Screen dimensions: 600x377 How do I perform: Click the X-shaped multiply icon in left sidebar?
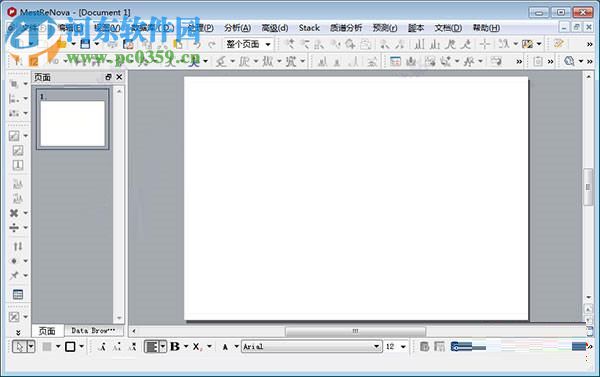coord(14,213)
